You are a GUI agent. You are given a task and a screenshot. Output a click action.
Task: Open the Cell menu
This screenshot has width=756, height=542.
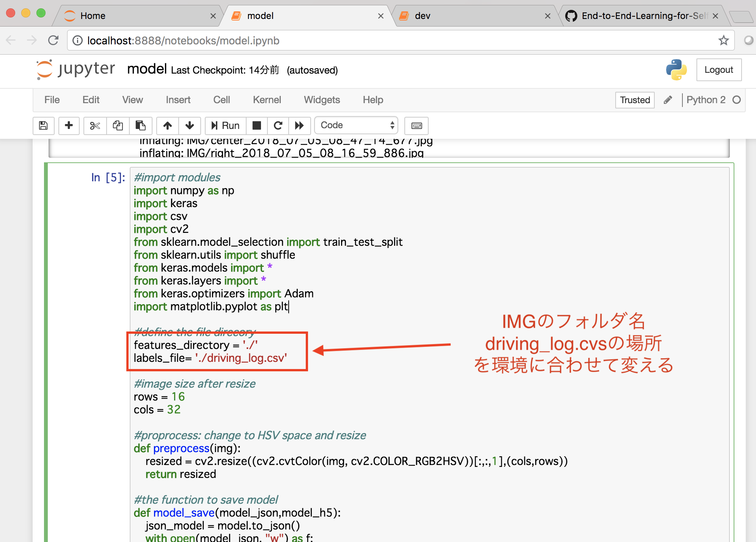click(x=221, y=100)
